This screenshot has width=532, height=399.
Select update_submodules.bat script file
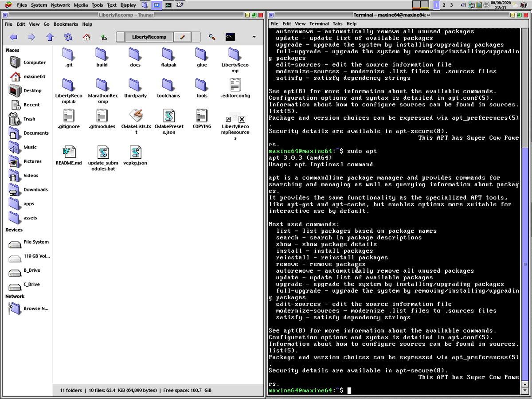coord(102,159)
